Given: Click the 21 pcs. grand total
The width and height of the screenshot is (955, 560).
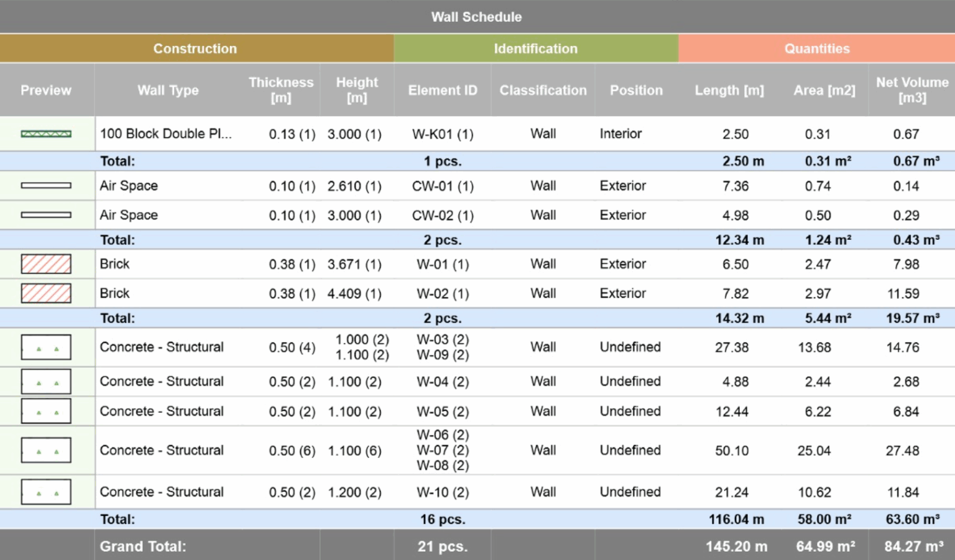Looking at the screenshot, I should point(443,546).
